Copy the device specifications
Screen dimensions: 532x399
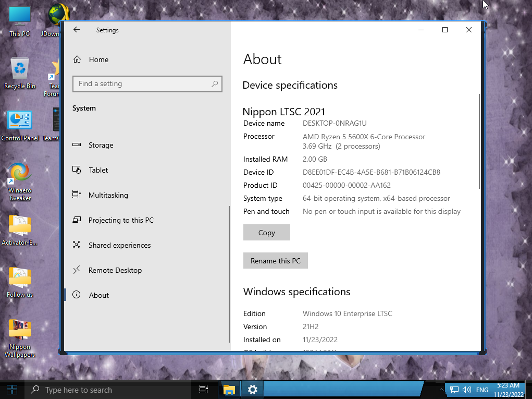(266, 233)
